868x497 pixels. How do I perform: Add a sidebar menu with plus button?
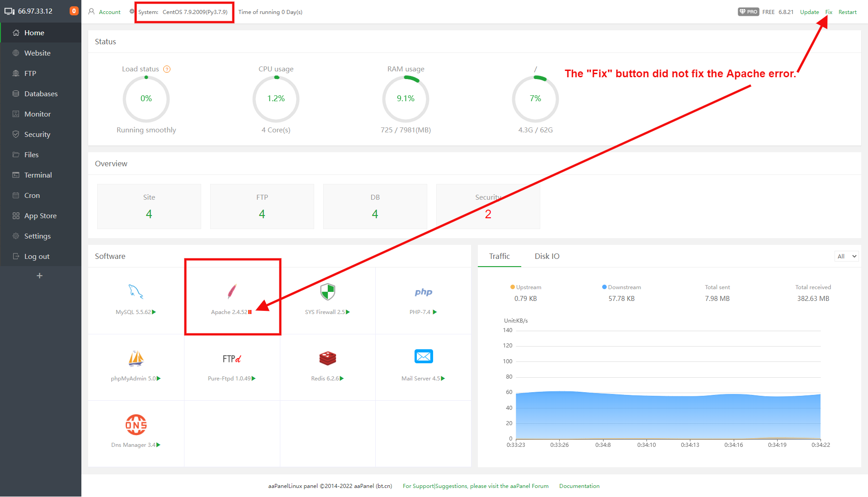40,276
